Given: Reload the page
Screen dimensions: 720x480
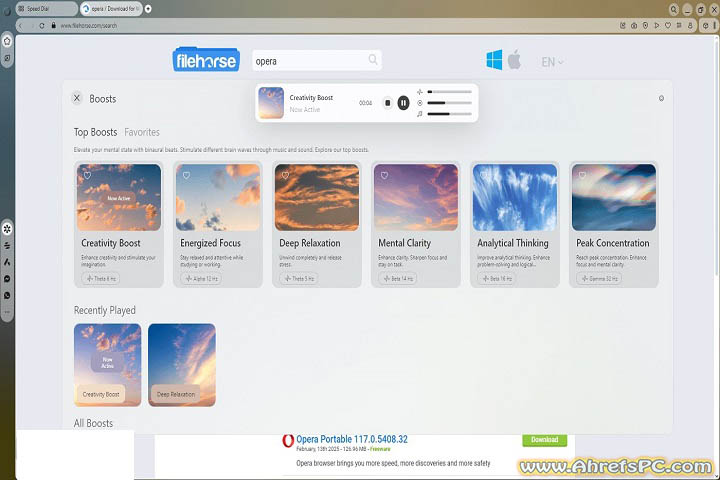Looking at the screenshot, I should click(42, 26).
